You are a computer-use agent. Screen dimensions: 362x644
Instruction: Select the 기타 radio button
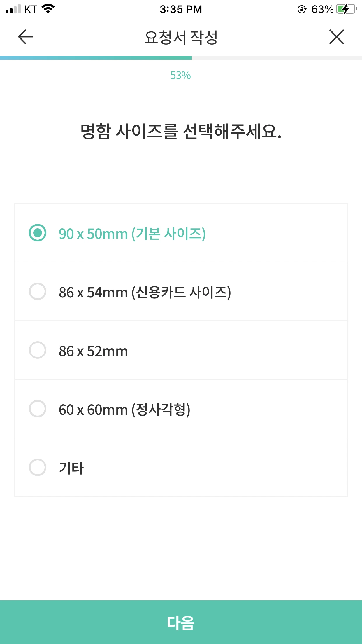tap(38, 467)
